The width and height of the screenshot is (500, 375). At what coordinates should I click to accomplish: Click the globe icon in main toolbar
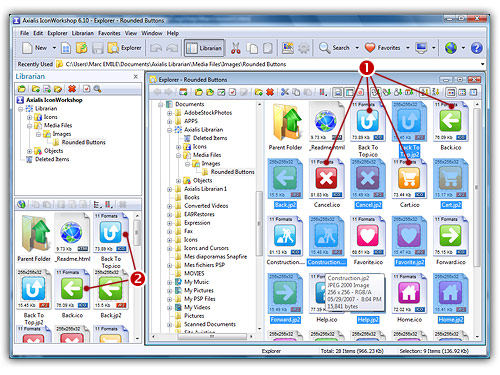[x=451, y=48]
